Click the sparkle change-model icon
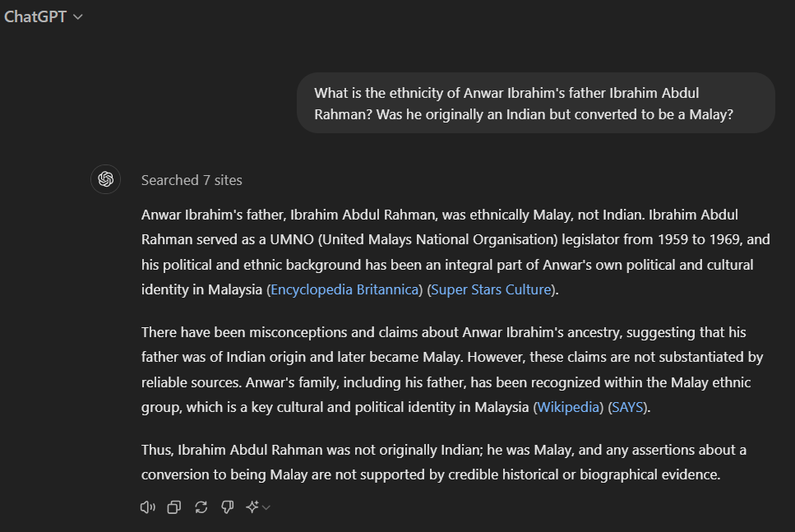This screenshot has width=795, height=532. 252,507
